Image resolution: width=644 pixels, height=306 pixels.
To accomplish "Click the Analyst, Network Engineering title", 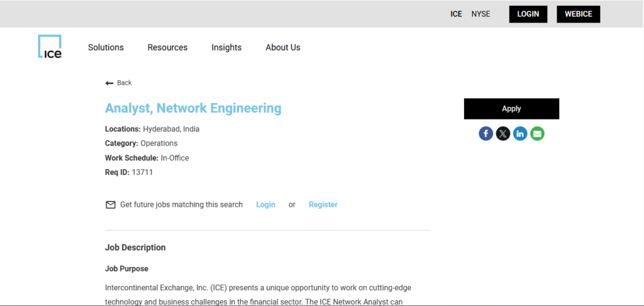I will (193, 108).
